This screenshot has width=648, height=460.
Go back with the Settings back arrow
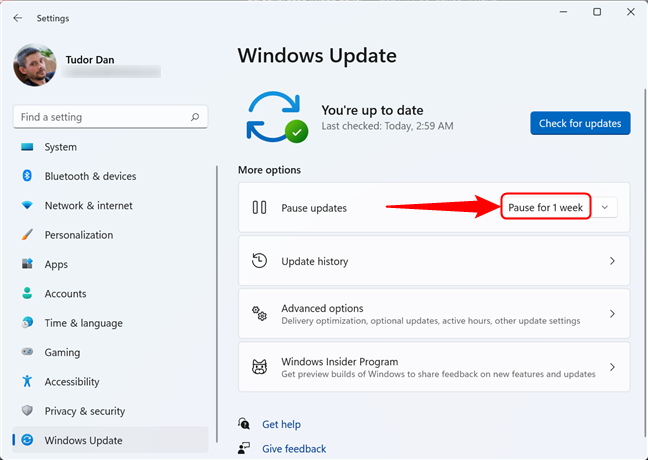click(x=17, y=18)
